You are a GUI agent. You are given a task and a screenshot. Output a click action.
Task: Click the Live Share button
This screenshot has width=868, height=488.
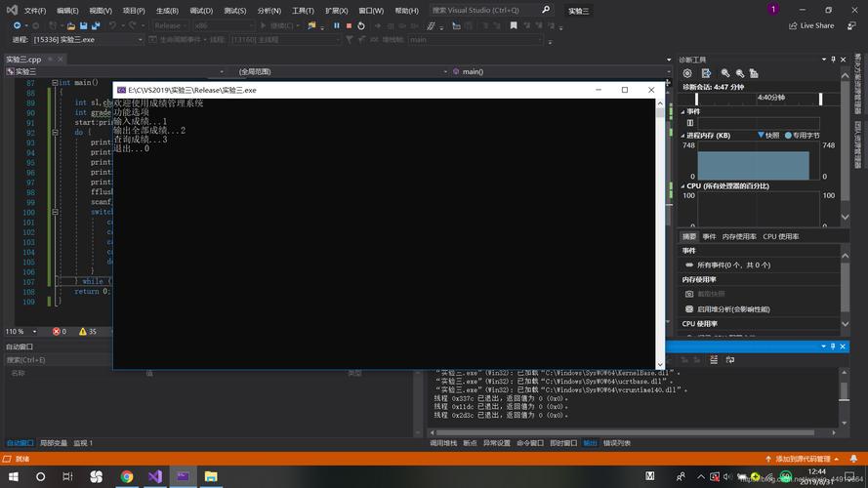point(811,25)
